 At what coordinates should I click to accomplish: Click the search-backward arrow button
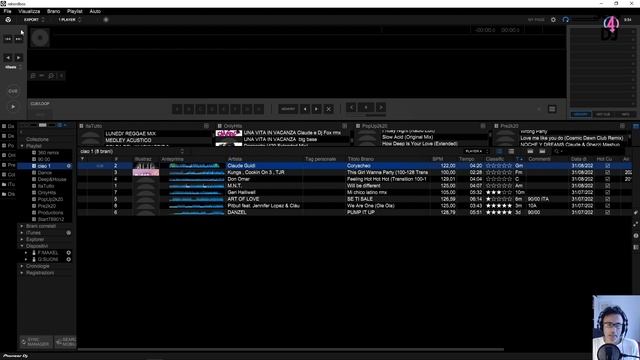click(8, 58)
